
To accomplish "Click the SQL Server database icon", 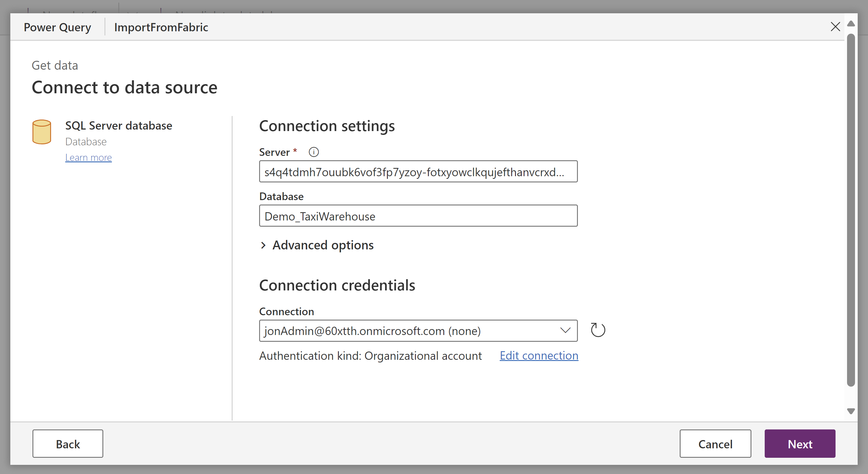I will (x=41, y=132).
